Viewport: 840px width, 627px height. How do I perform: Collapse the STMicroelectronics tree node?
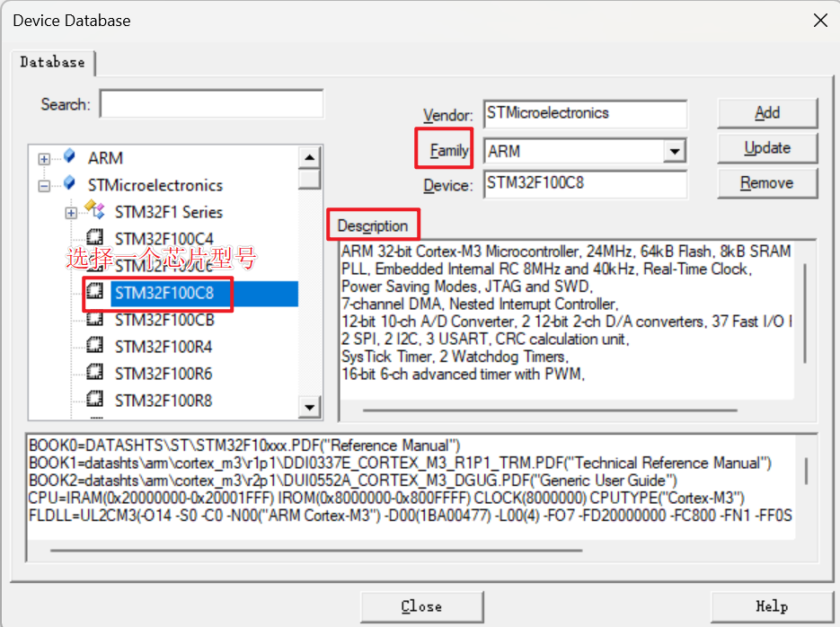click(44, 186)
